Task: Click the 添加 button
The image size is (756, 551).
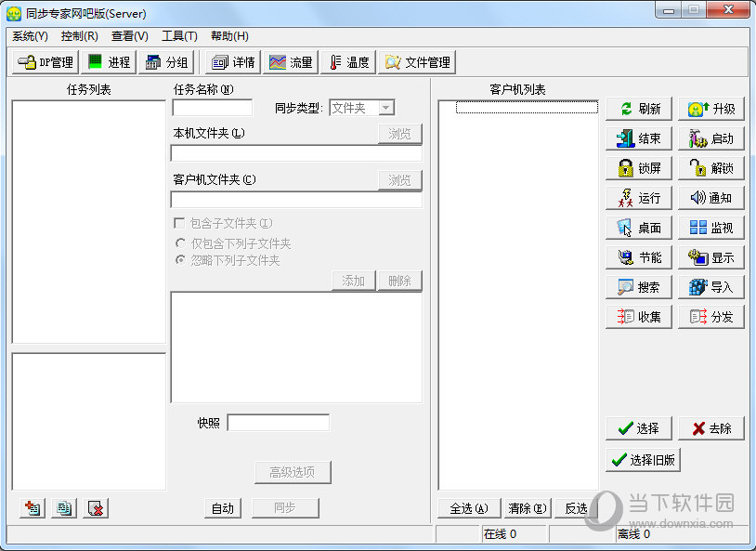Action: [x=354, y=281]
